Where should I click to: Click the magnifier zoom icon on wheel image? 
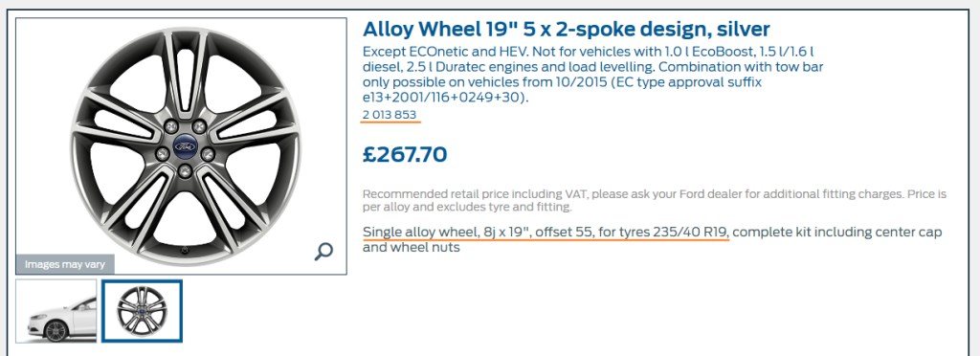(x=323, y=251)
